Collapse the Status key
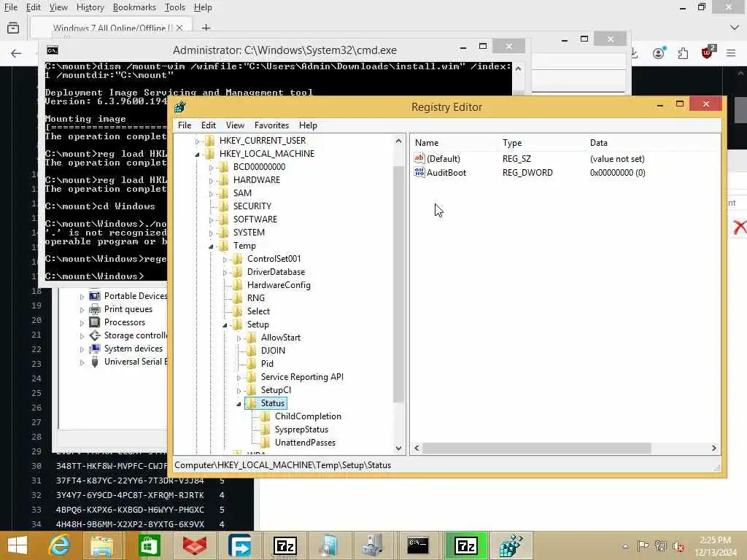The height and width of the screenshot is (560, 747). pyautogui.click(x=239, y=404)
